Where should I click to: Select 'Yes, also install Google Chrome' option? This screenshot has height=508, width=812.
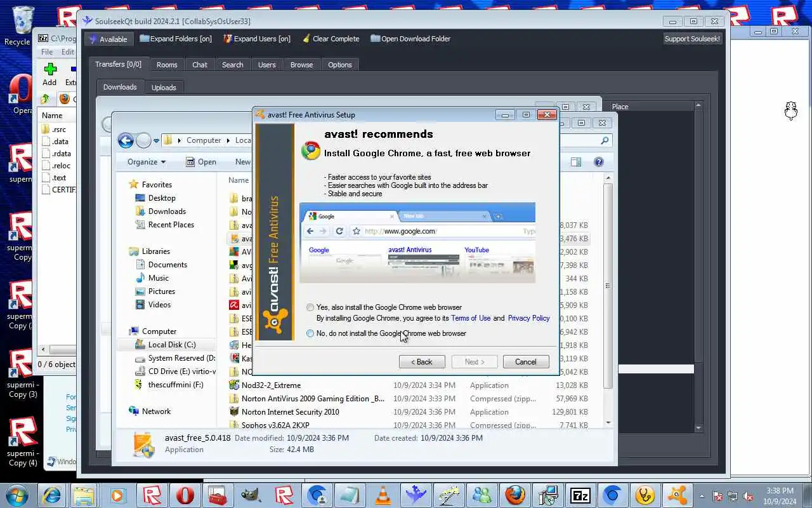(310, 307)
